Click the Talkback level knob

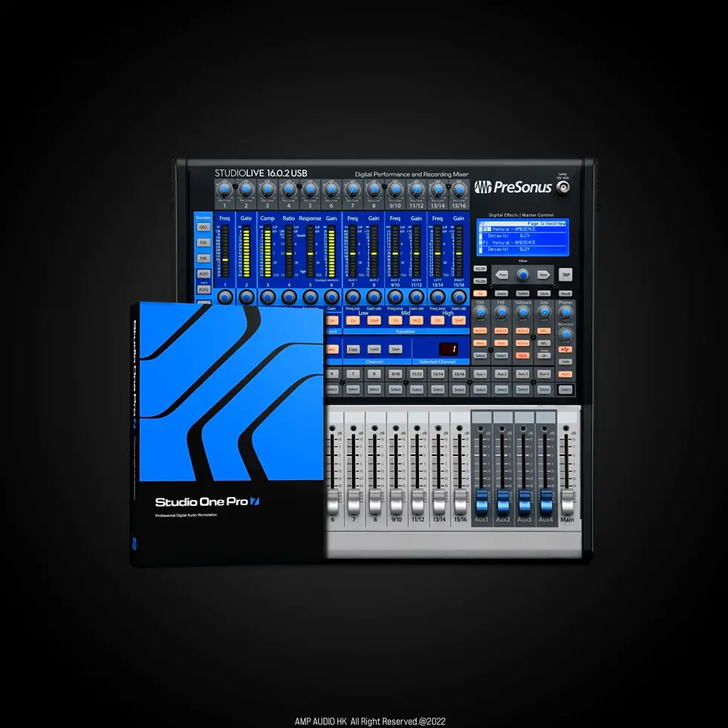pos(523,313)
